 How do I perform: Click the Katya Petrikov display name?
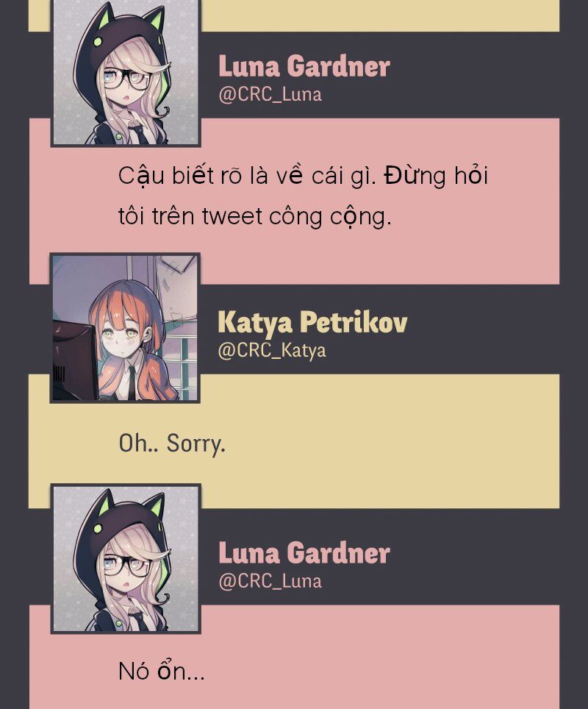312,323
